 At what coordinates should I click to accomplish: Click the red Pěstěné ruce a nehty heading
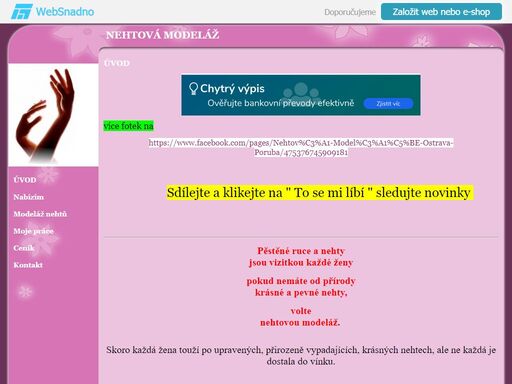pyautogui.click(x=301, y=251)
